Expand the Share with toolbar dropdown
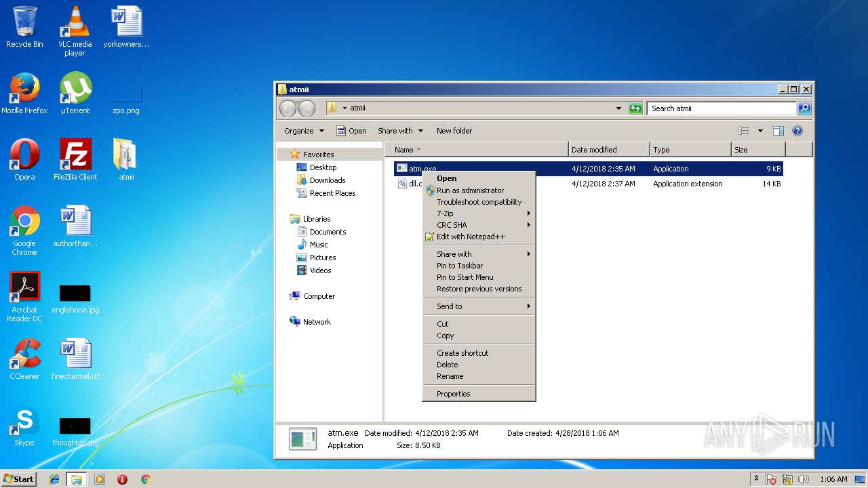 click(x=400, y=131)
